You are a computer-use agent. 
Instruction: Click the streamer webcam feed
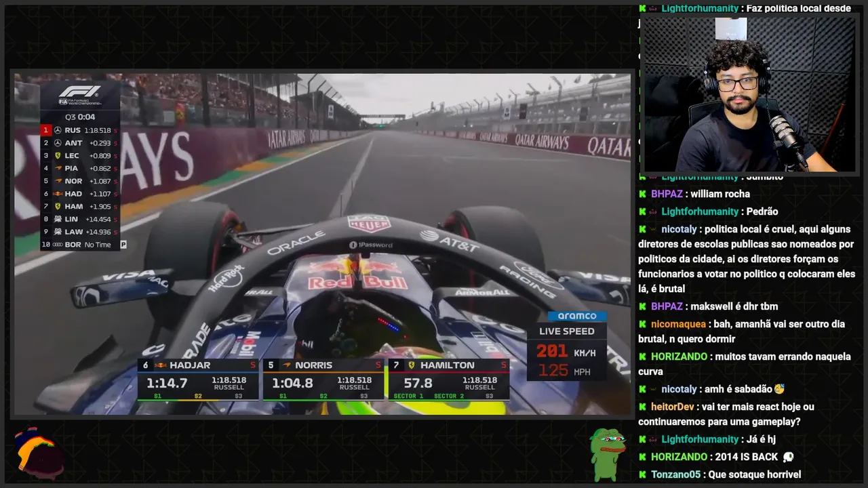click(x=749, y=94)
